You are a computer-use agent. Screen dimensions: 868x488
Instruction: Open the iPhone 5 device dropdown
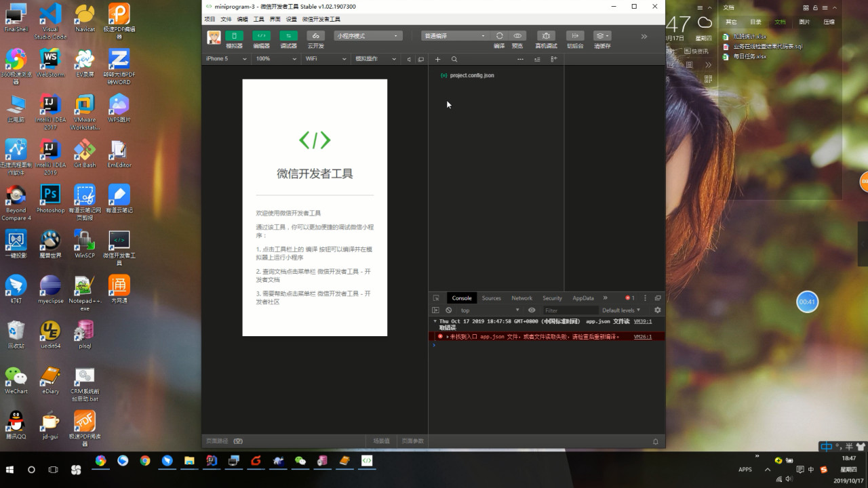tap(226, 59)
